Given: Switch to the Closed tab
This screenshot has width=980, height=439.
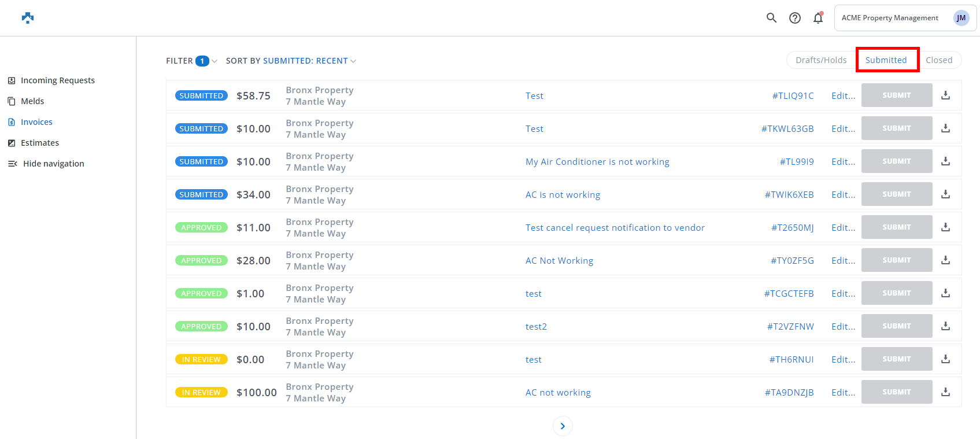Looking at the screenshot, I should pos(939,60).
